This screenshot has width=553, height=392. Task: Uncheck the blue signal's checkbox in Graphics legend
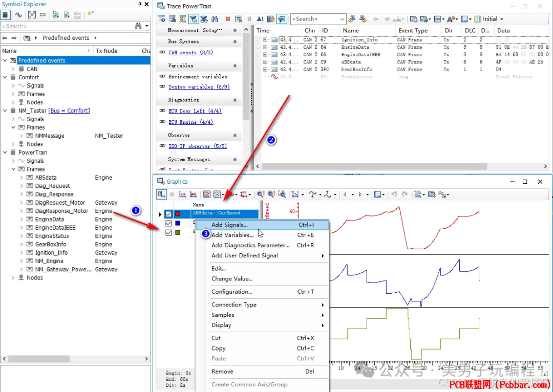click(168, 223)
